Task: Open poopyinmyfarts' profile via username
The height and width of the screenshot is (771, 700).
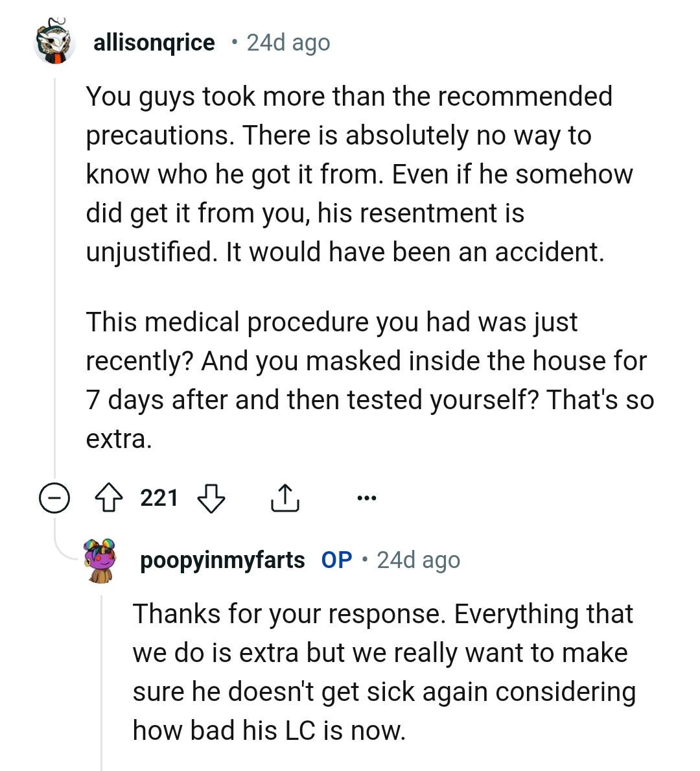Action: (222, 560)
